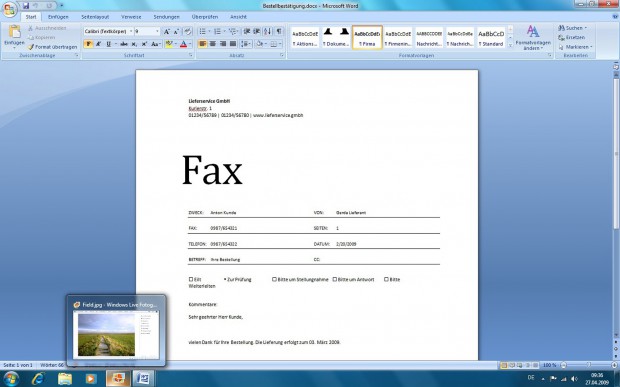Click the Field.jpg window preview thumbnail
Image resolution: width=620 pixels, height=387 pixels.
116,335
